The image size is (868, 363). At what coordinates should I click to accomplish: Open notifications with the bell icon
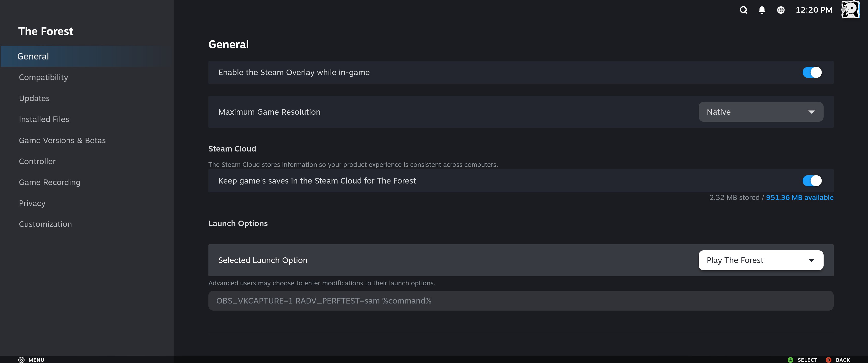tap(762, 10)
